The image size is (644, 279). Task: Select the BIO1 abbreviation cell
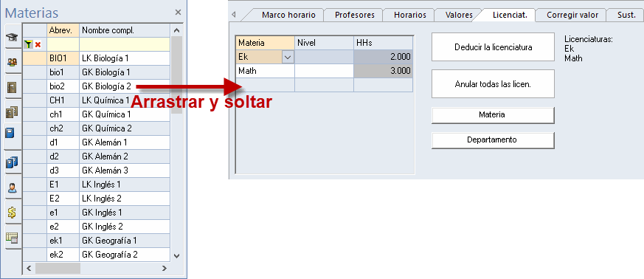(63, 58)
